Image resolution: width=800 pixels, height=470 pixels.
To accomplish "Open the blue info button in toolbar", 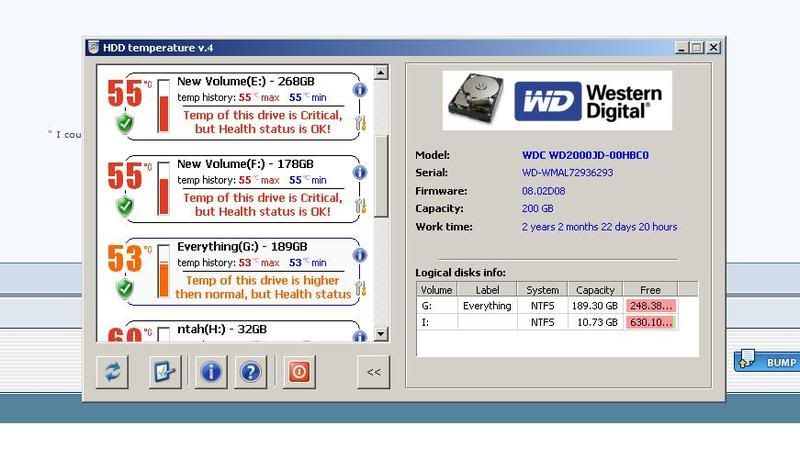I will [211, 372].
